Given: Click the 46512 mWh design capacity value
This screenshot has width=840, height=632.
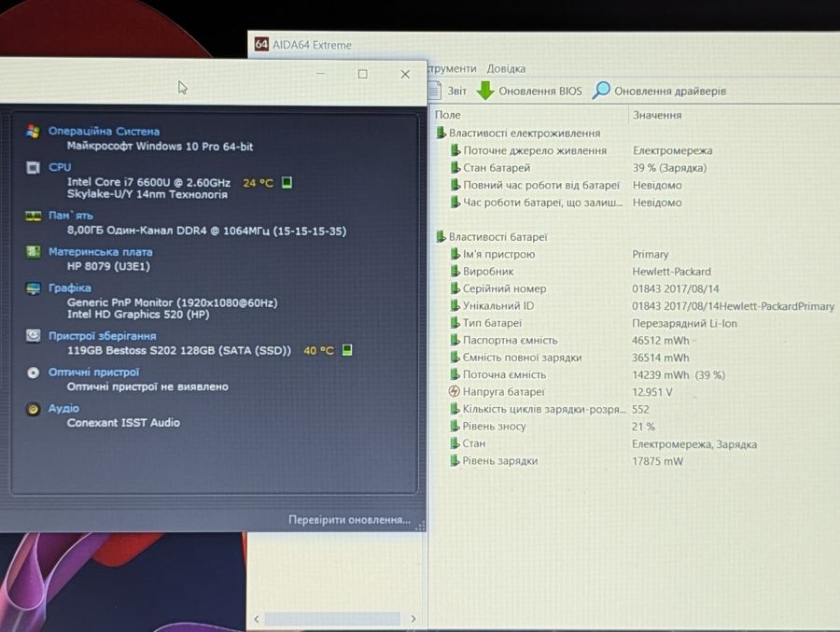Looking at the screenshot, I should point(661,341).
